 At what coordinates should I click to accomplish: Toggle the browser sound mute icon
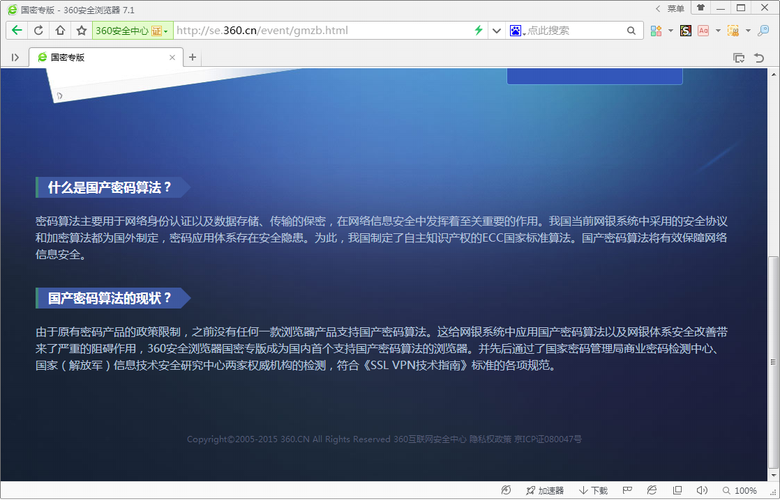(x=701, y=491)
